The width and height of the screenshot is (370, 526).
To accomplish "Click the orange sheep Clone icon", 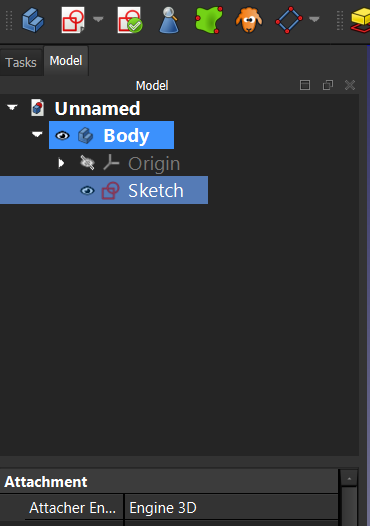I will pyautogui.click(x=249, y=20).
